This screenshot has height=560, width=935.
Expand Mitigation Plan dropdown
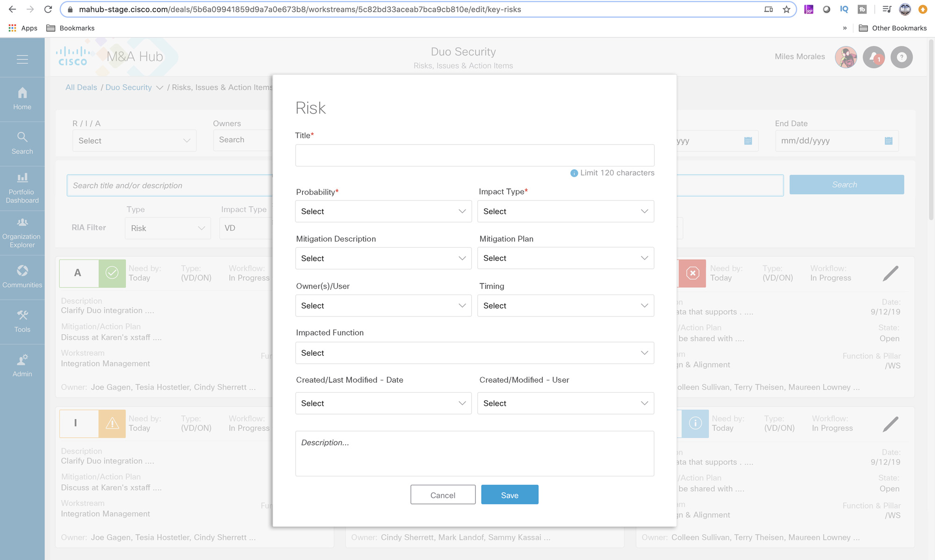pyautogui.click(x=566, y=258)
